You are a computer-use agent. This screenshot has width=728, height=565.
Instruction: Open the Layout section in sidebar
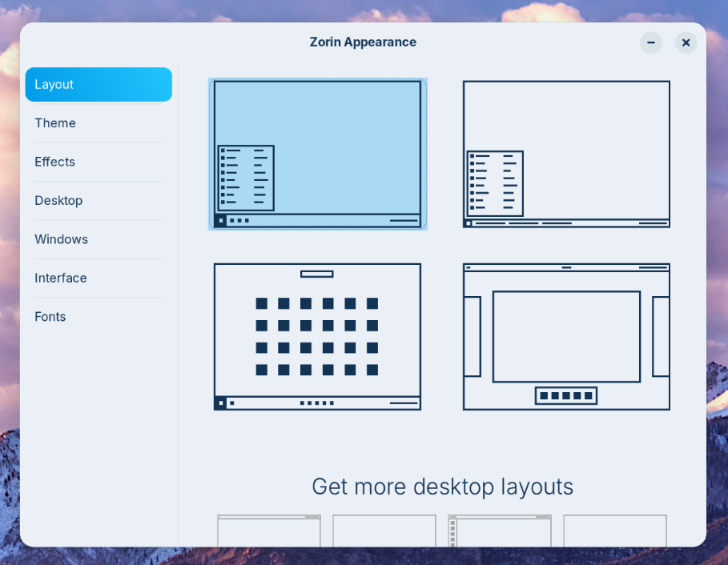[x=99, y=84]
